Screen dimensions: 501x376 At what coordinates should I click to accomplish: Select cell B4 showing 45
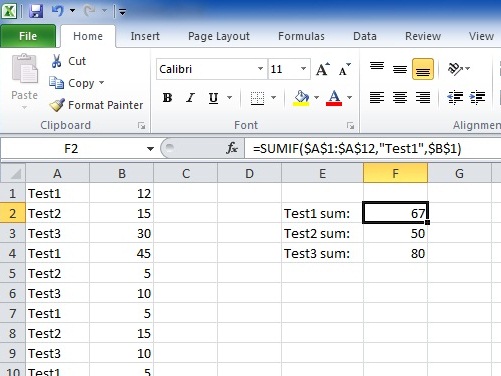tap(121, 253)
